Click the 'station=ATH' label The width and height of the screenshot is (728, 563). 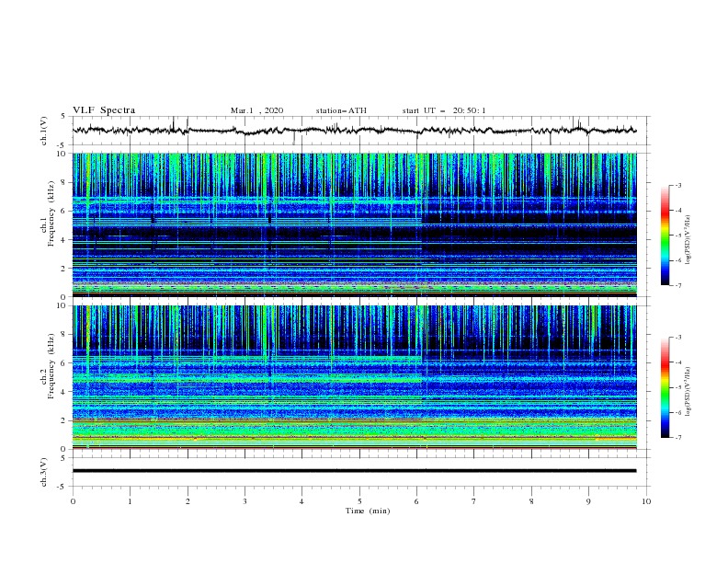[341, 110]
